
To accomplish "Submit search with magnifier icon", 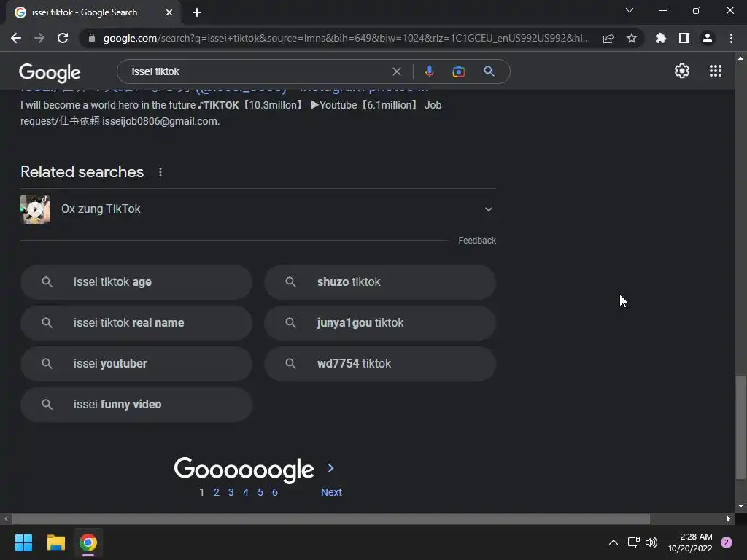I will (x=489, y=71).
